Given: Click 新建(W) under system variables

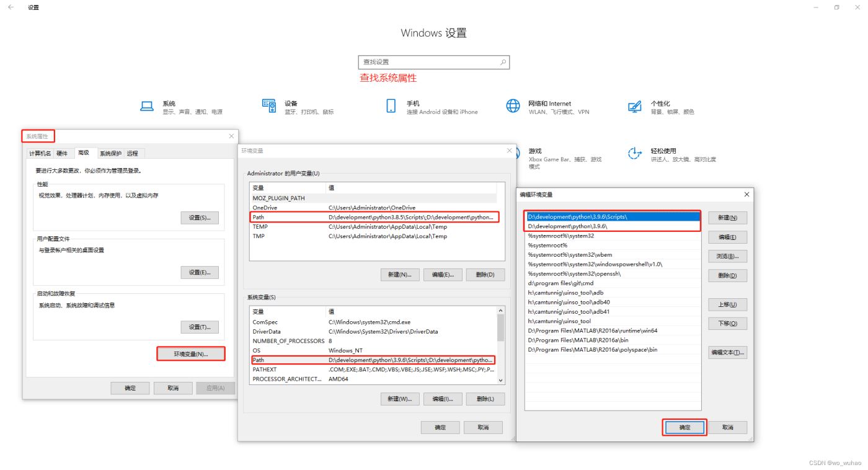Looking at the screenshot, I should 400,399.
